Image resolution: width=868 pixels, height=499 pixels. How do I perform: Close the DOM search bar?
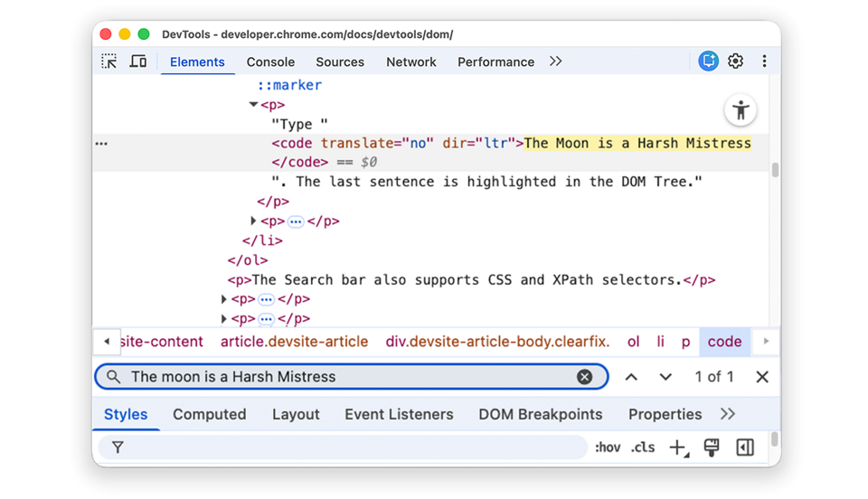tap(762, 377)
